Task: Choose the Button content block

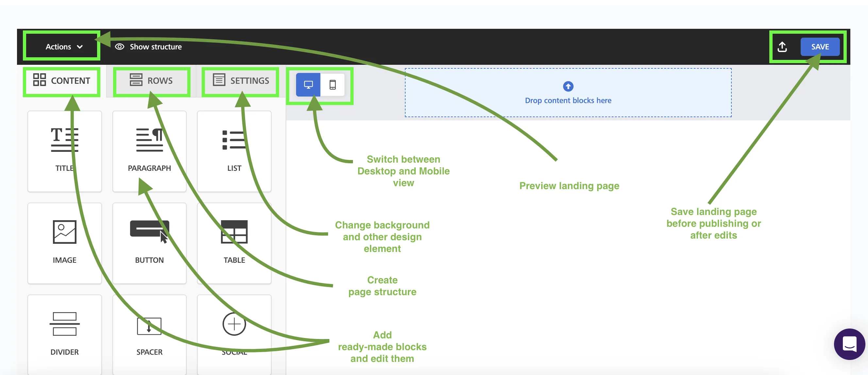Action: pyautogui.click(x=149, y=243)
